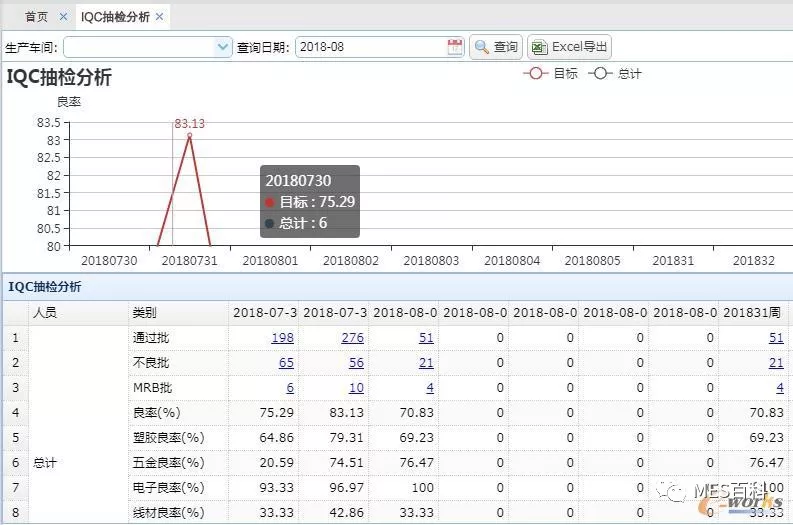This screenshot has width=793, height=525.
Task: Click the 201832 x-axis label
Action: [x=754, y=260]
